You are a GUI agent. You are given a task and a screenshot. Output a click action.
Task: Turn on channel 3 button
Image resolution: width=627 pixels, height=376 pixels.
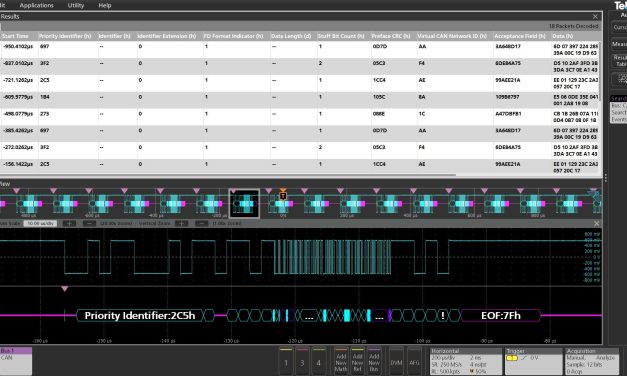(302, 362)
